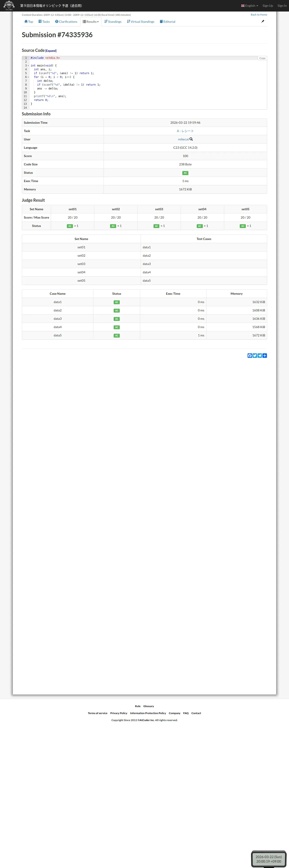Select the submission time value 2026-03-22 19:59:46
The height and width of the screenshot is (868, 289).
pyautogui.click(x=185, y=123)
